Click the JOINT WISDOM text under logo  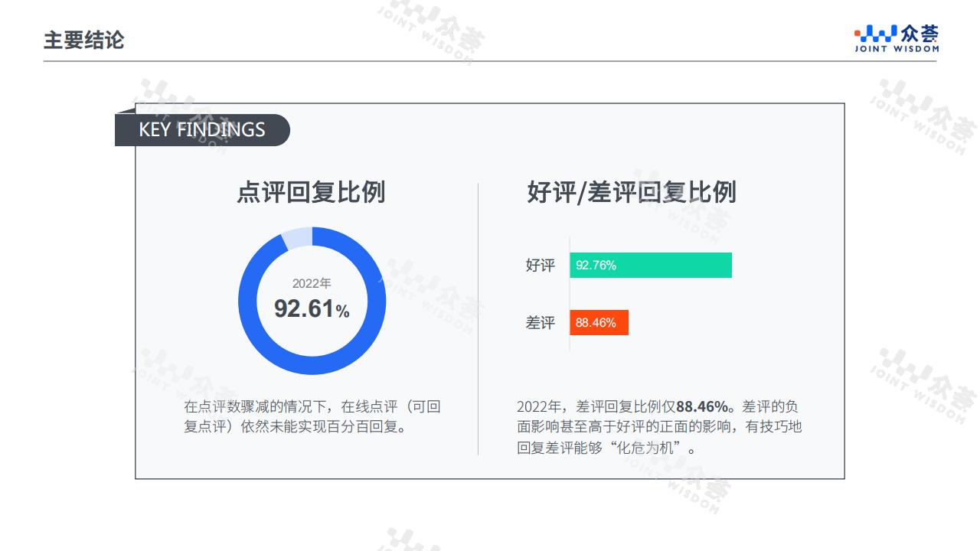tap(897, 49)
